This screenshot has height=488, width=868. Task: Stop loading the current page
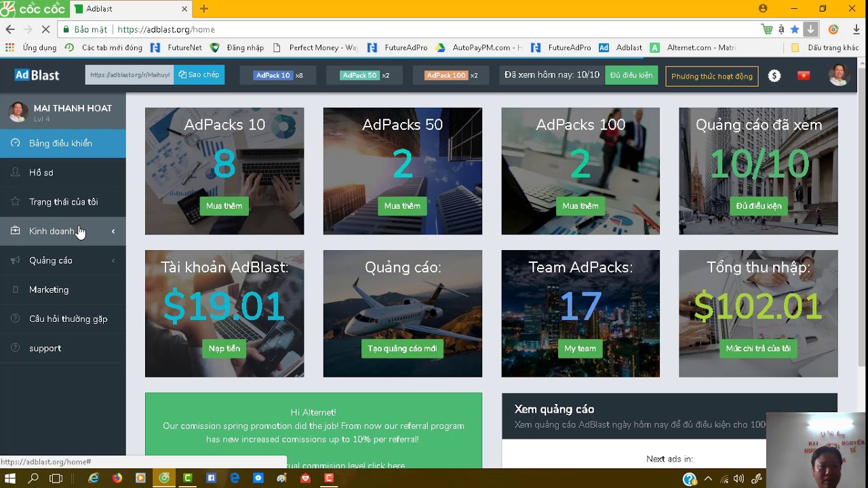45,30
